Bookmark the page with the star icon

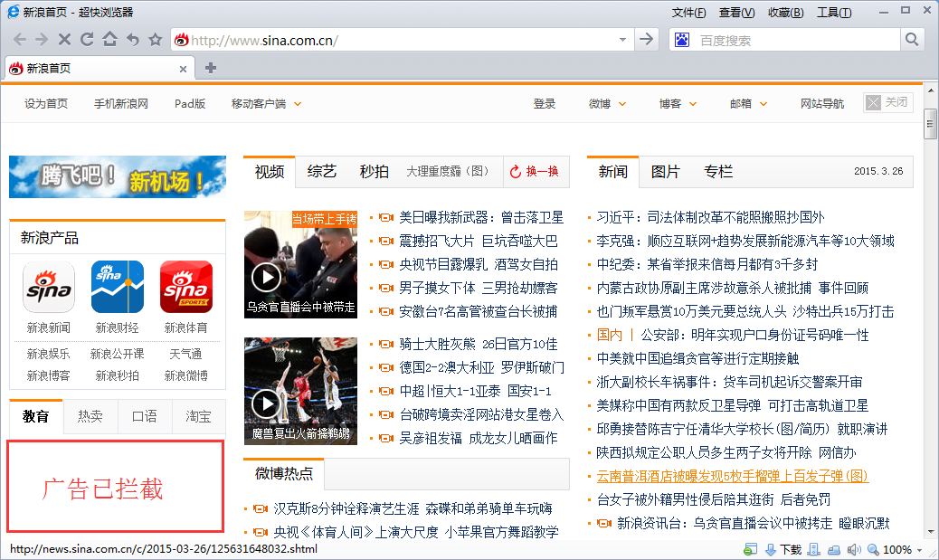coord(156,40)
